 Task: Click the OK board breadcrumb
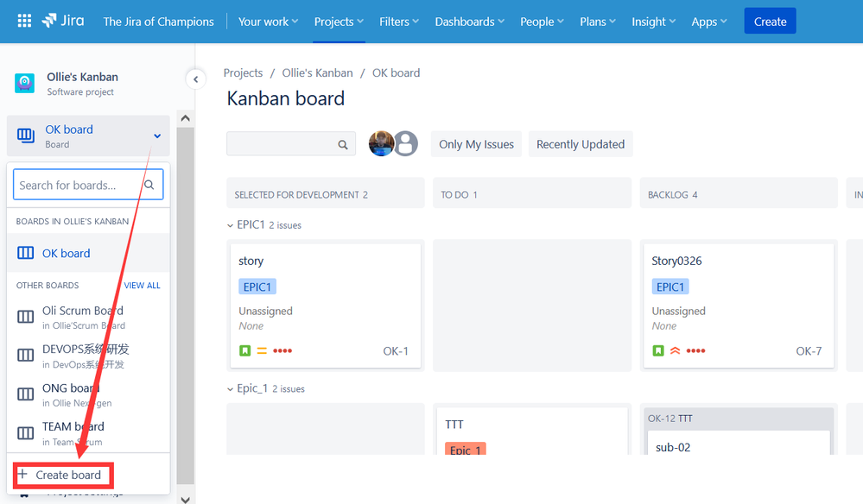397,72
